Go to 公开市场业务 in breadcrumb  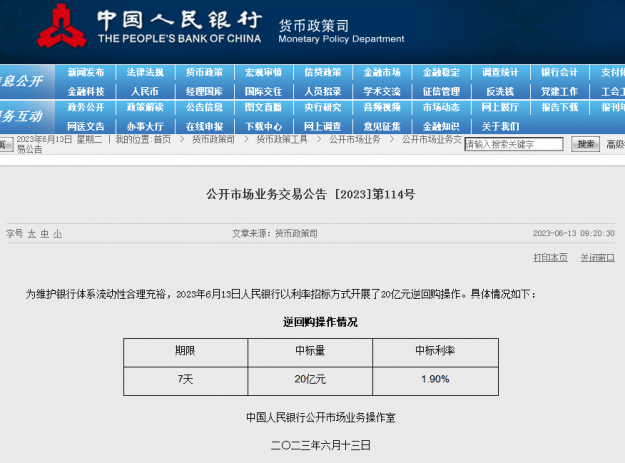point(355,140)
